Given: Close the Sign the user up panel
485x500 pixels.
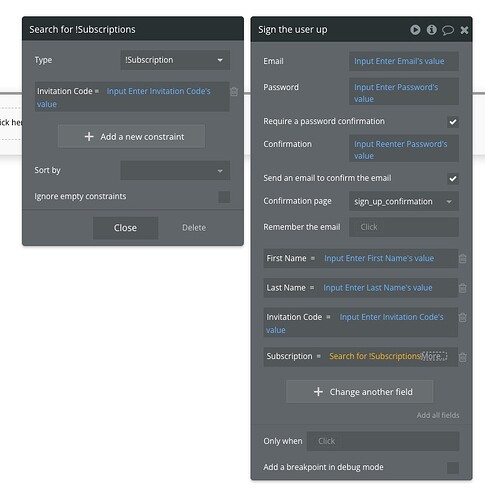Looking at the screenshot, I should pyautogui.click(x=464, y=30).
